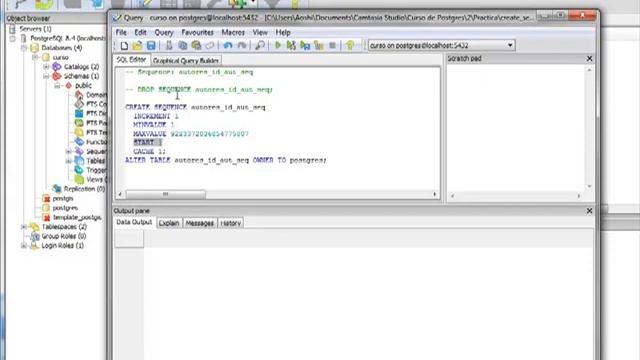Expand the Tablespaces (2) node
Viewport: 640px width, 360px height.
coord(24,227)
